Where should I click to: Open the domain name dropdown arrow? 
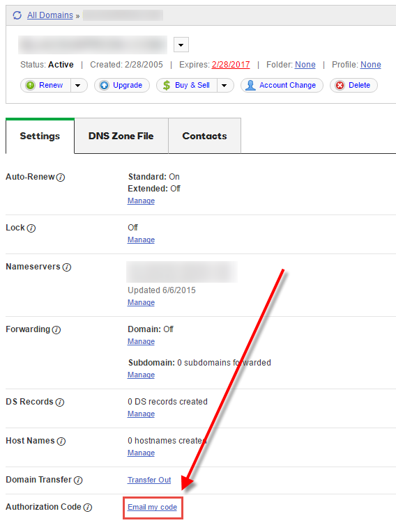click(x=181, y=45)
